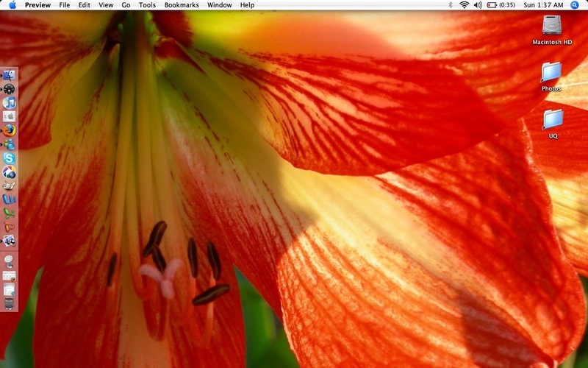Open the Edit menu
Viewport: 588px width, 368px height.
coord(84,5)
